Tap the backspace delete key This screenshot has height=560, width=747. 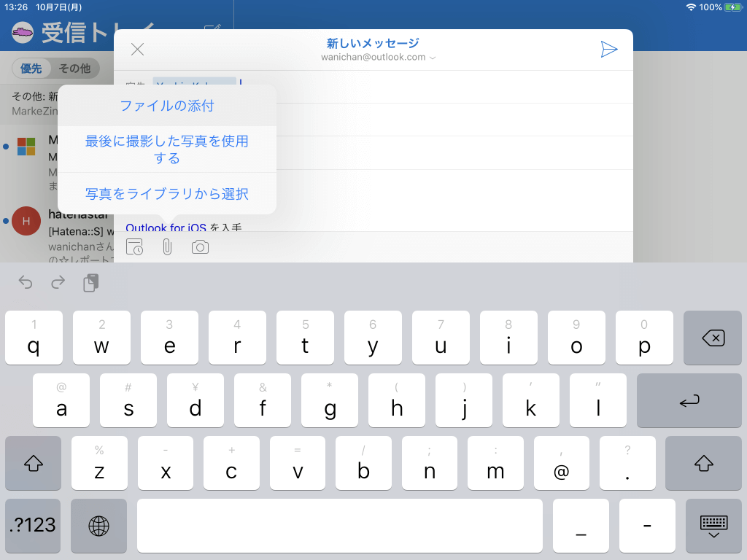[712, 338]
